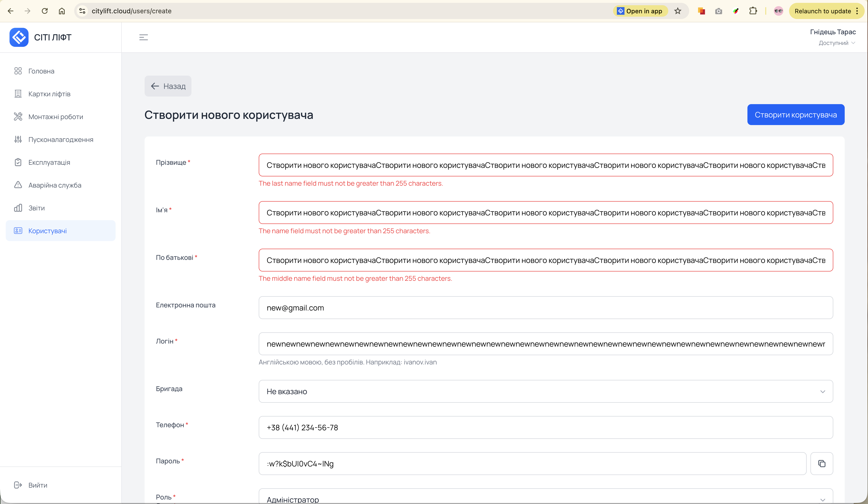The height and width of the screenshot is (504, 868).
Task: Log out via Вийти link
Action: click(37, 485)
